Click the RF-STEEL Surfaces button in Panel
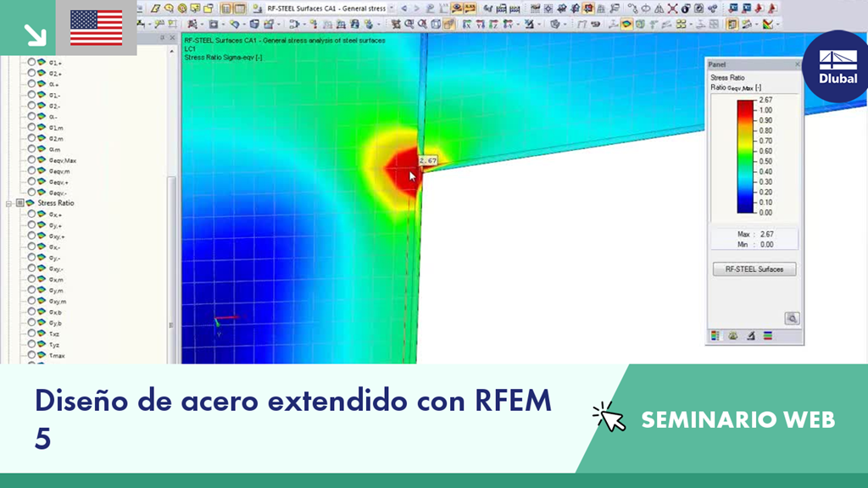Viewport: 868px width, 488px height. click(754, 269)
